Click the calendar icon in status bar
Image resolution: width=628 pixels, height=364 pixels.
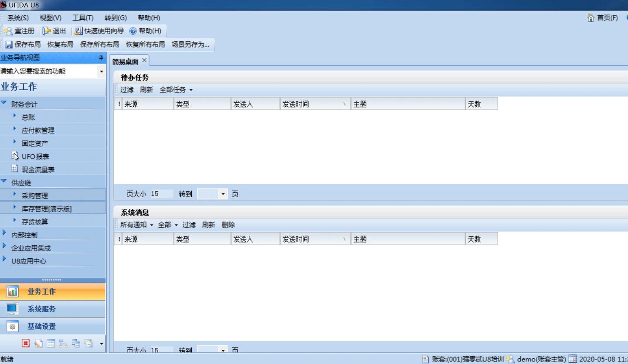pos(573,359)
